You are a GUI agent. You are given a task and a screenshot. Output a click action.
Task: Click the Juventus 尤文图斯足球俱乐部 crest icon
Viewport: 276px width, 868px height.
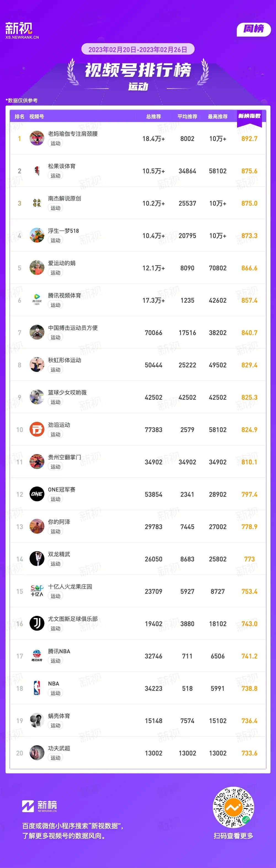pos(37,624)
